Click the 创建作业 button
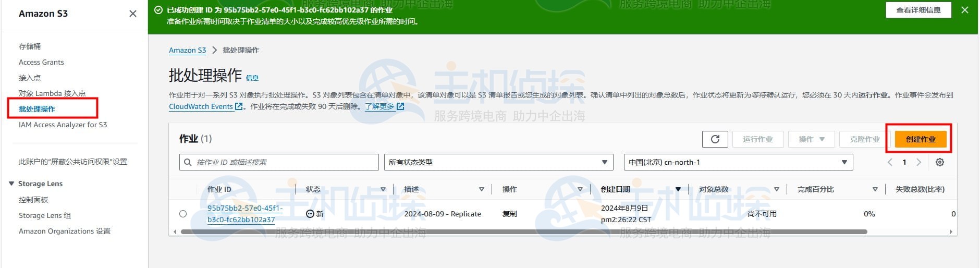980x268 pixels. 921,139
